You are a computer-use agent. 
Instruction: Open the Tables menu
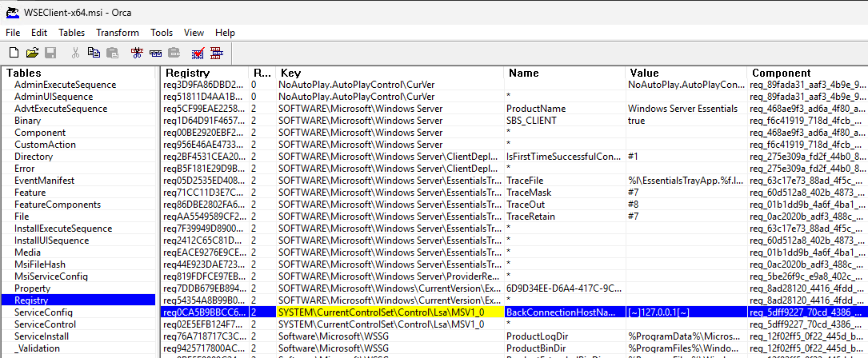(x=72, y=33)
